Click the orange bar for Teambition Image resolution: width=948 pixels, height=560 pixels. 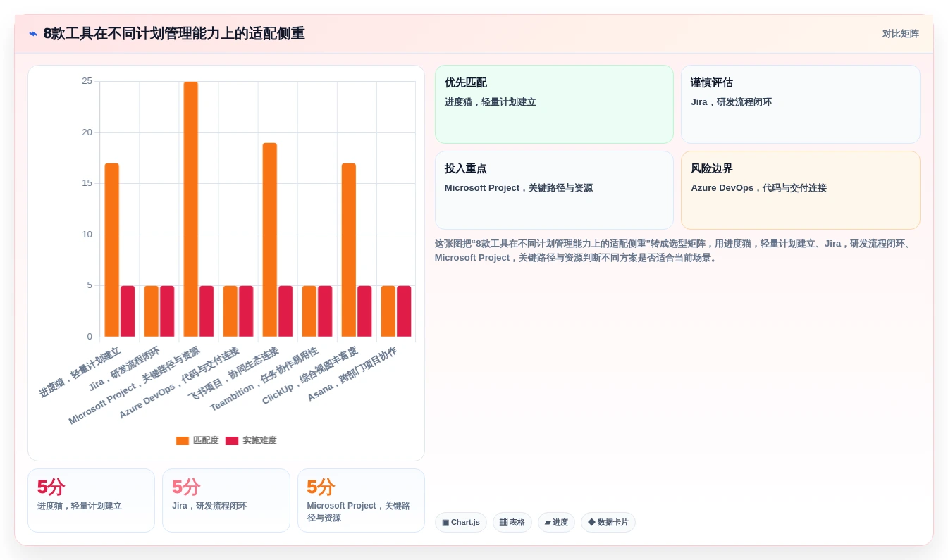pos(309,311)
